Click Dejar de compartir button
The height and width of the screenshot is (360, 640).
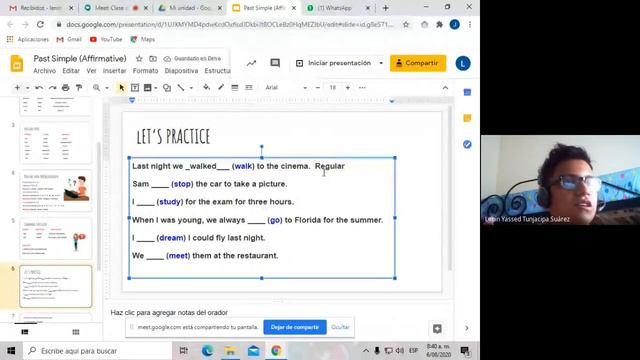295,327
